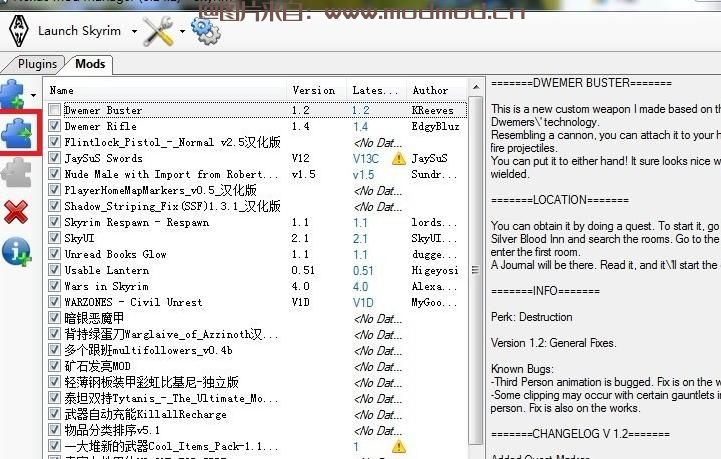Click Launch Skyrim button text

click(79, 31)
